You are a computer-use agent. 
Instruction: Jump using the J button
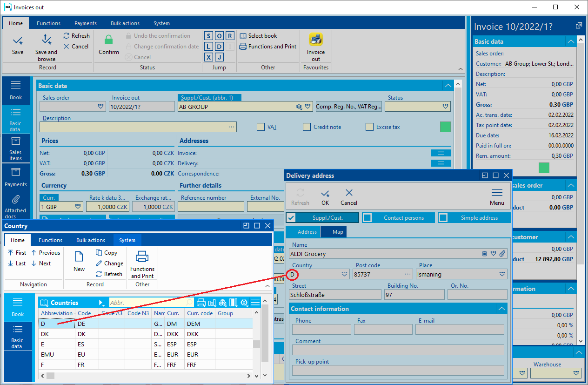point(219,57)
